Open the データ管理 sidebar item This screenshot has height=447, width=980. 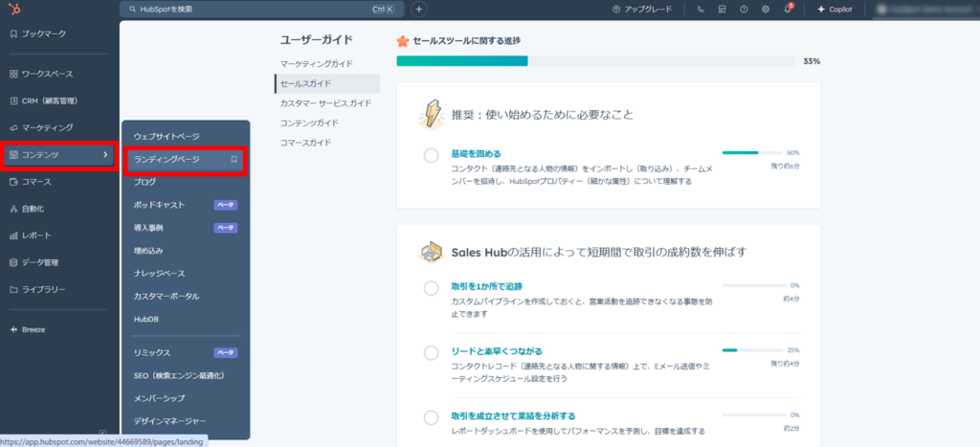(33, 262)
